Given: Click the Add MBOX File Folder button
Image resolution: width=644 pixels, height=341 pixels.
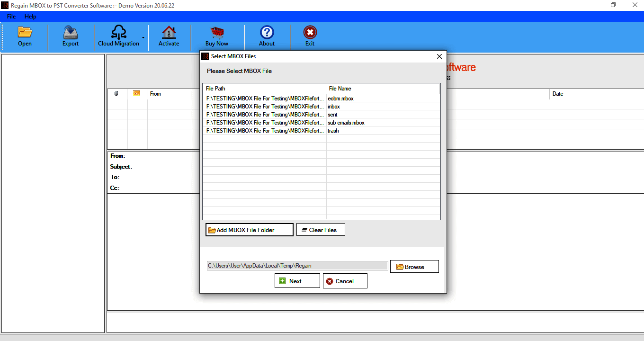Looking at the screenshot, I should point(250,230).
